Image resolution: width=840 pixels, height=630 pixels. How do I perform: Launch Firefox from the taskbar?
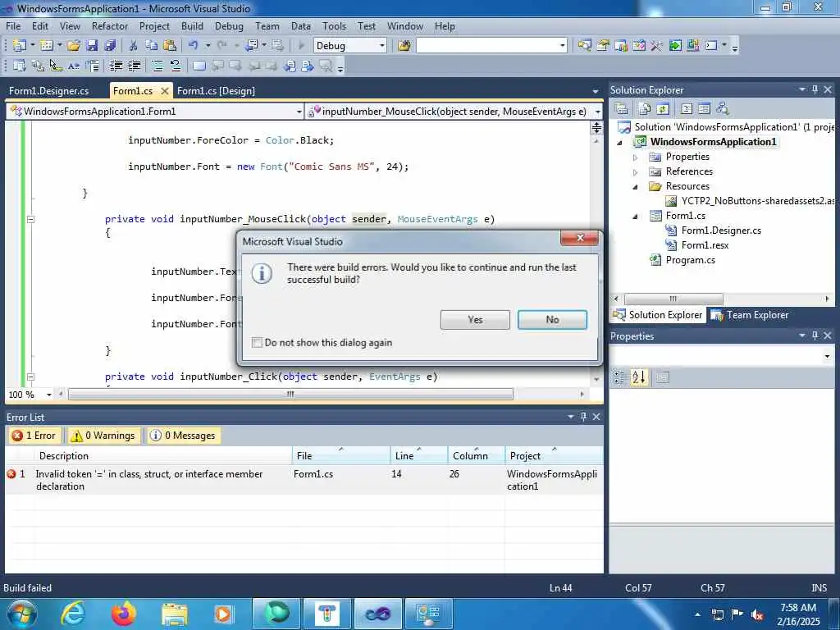123,614
